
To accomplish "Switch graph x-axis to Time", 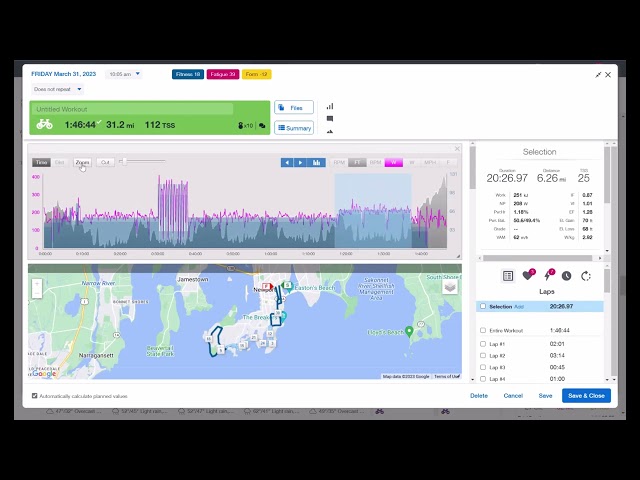I will pyautogui.click(x=41, y=162).
